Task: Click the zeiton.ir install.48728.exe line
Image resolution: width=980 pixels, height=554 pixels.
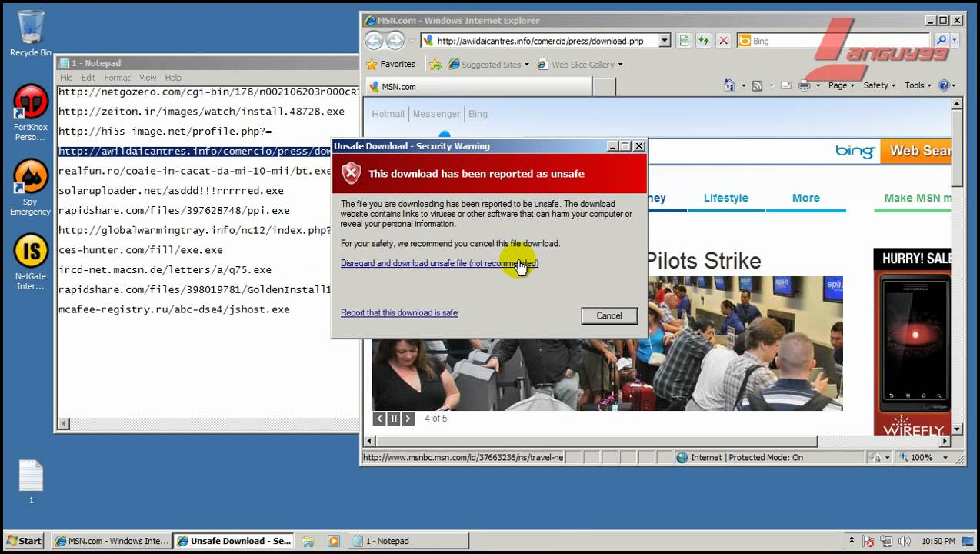Action: tap(202, 112)
